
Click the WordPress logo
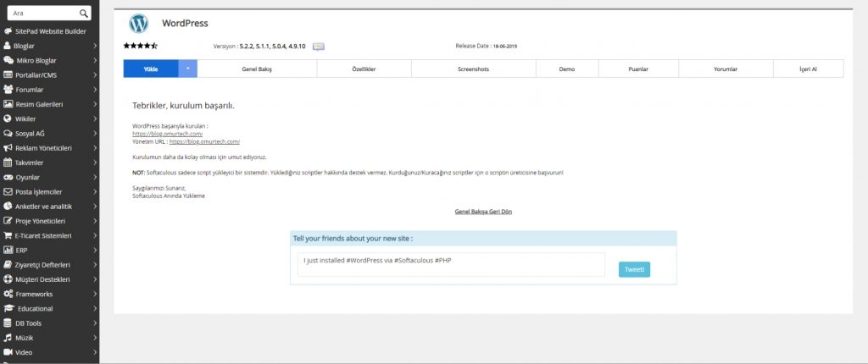(x=138, y=23)
